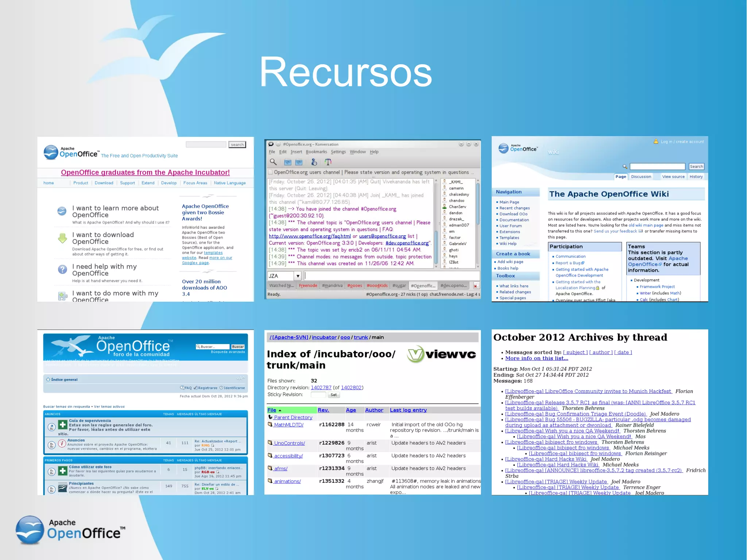Click revision number r1162288 for MathMLDTD

(x=332, y=424)
